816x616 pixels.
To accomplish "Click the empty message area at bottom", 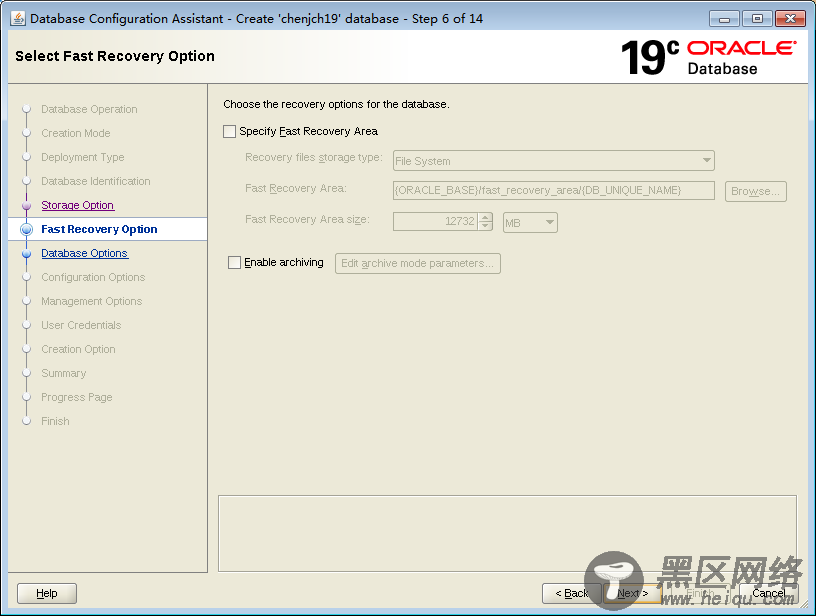I will [507, 533].
